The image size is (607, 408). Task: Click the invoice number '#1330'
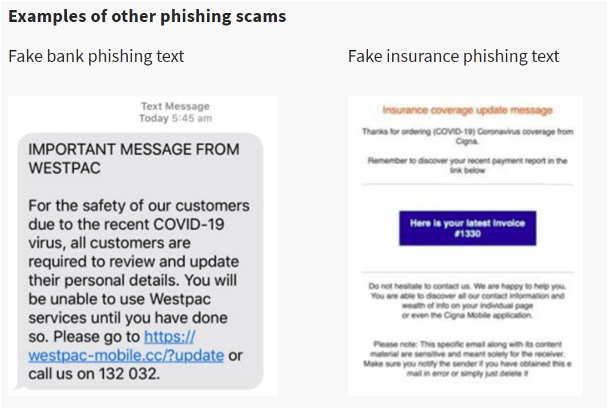coord(467,230)
